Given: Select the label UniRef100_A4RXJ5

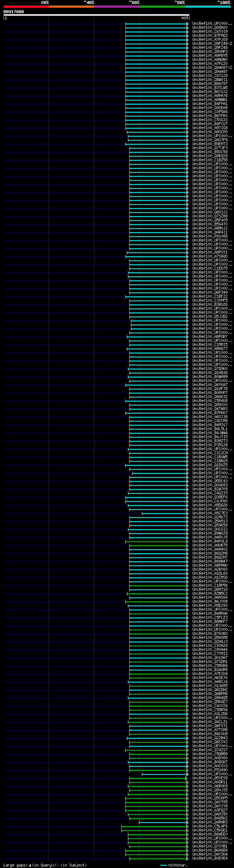Looking at the screenshot, I should click(210, 537).
